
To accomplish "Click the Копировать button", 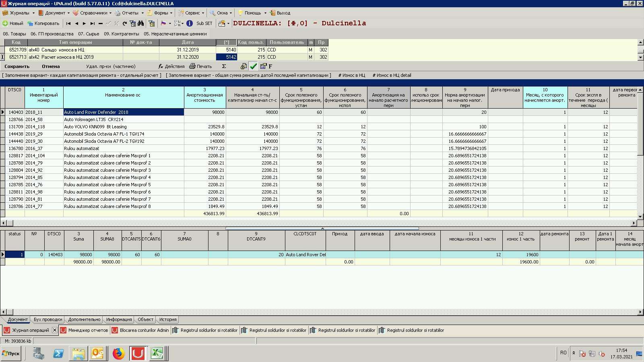I will (43, 23).
